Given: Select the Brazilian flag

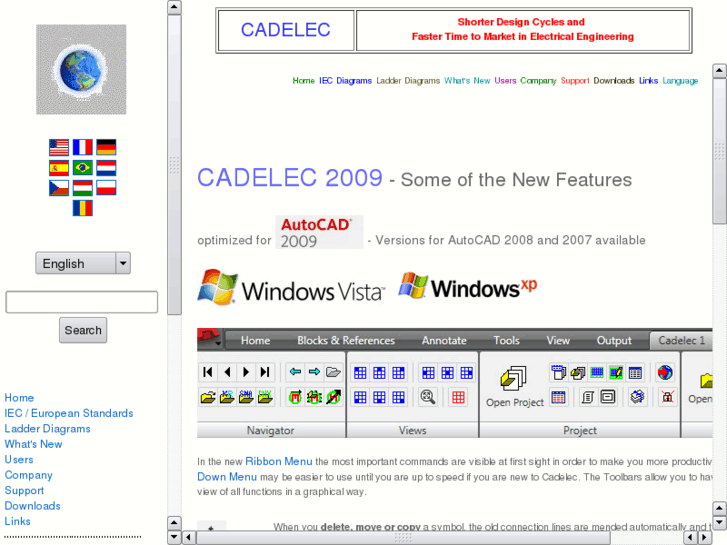Looking at the screenshot, I should [x=83, y=167].
